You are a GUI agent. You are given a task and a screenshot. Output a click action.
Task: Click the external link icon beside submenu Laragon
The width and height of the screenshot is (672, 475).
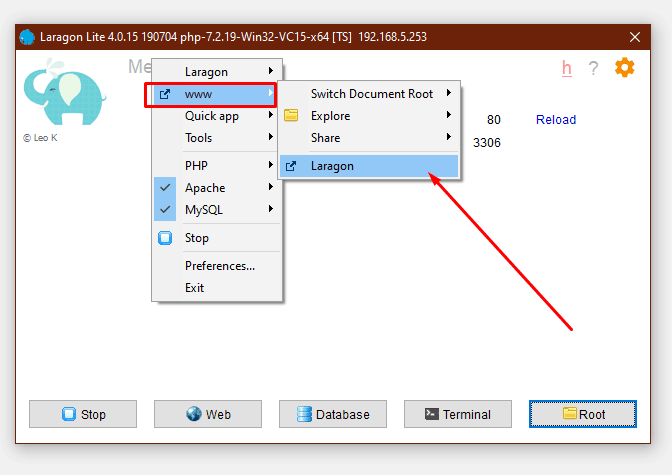[291, 166]
